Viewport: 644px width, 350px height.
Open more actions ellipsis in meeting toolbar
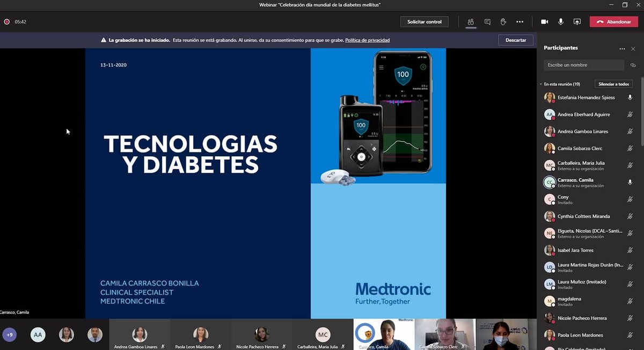[519, 22]
